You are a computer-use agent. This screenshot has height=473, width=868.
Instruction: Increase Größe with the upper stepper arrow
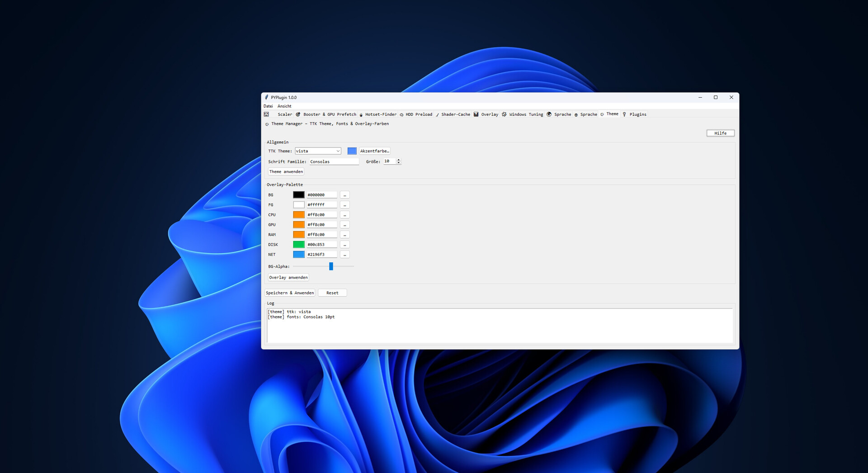(x=398, y=159)
